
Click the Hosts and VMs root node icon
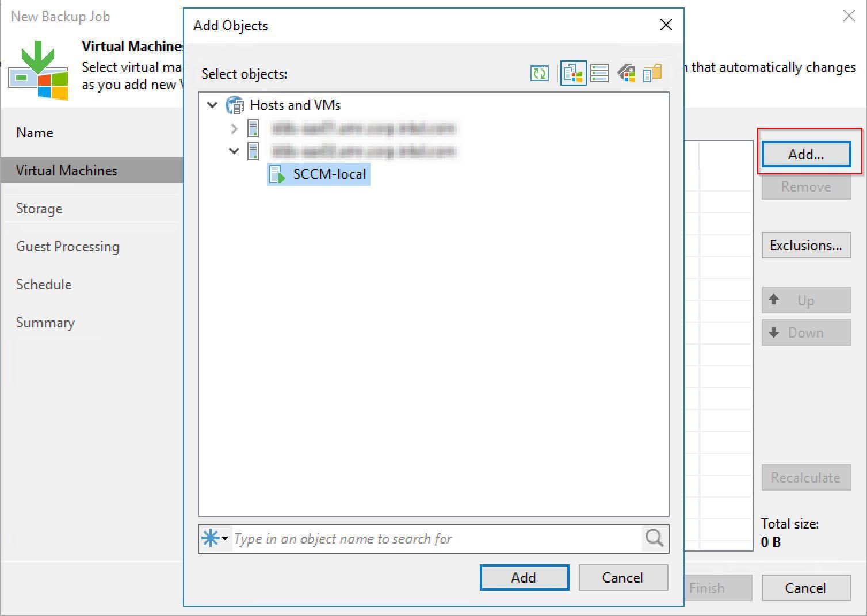tap(235, 105)
